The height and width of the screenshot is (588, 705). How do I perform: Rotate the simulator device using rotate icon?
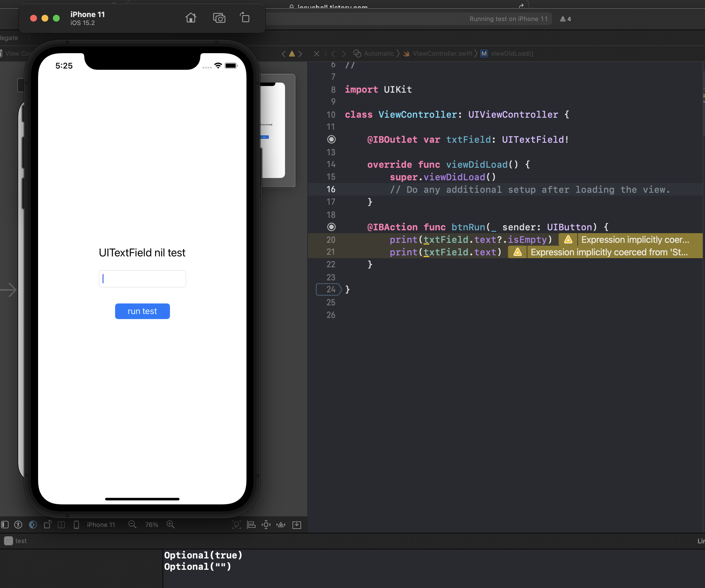tap(245, 17)
